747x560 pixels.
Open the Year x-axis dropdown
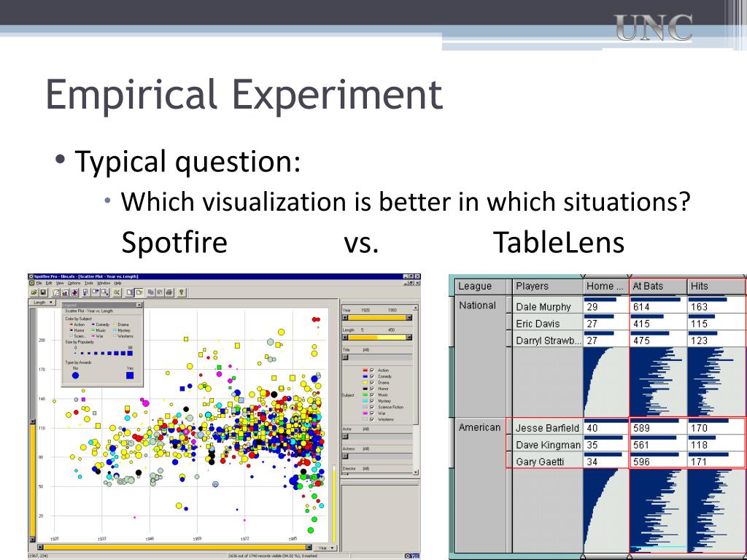[x=326, y=548]
